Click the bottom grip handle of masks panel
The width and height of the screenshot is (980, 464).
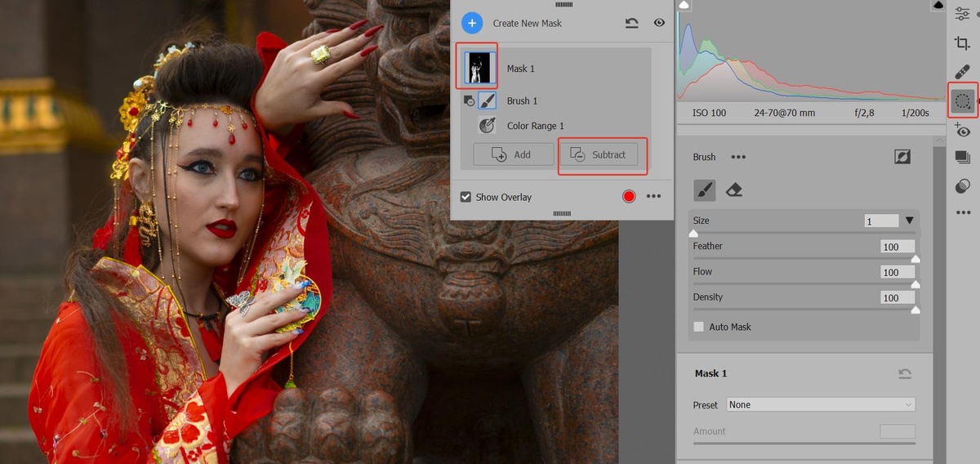click(x=563, y=214)
